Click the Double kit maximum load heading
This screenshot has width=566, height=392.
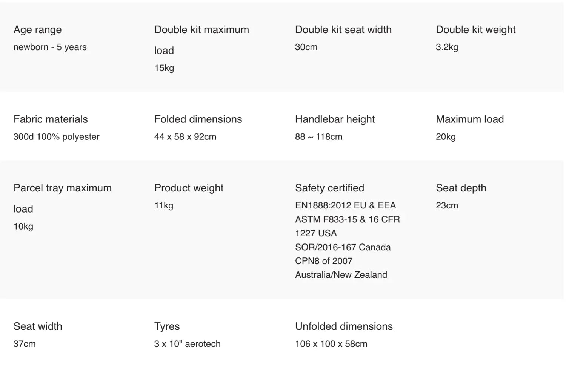point(201,40)
